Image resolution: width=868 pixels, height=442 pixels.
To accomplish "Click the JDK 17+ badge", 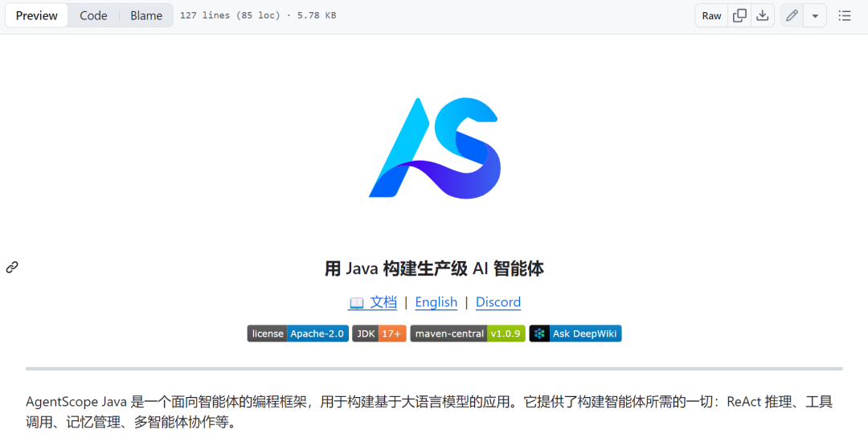I will click(379, 334).
